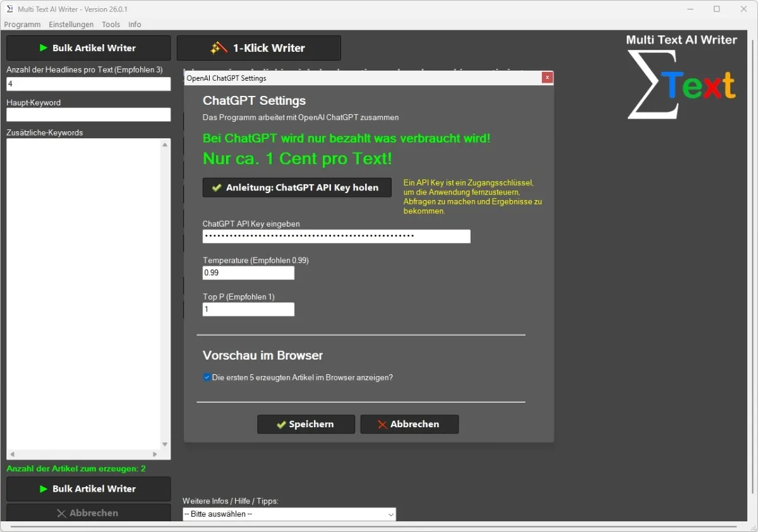This screenshot has width=758, height=532.
Task: Open the Info menu
Action: pos(135,25)
